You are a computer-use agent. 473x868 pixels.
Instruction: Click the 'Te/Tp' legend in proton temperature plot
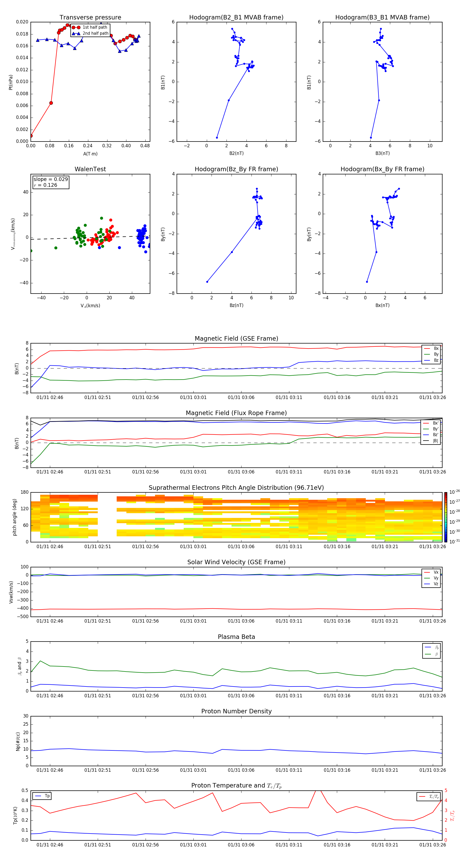(429, 796)
